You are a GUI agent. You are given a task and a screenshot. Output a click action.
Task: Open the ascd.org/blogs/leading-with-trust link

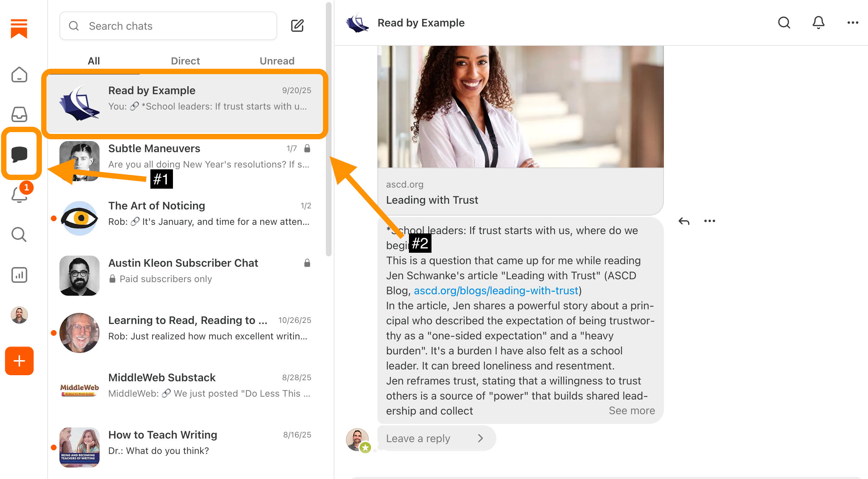[x=496, y=290]
